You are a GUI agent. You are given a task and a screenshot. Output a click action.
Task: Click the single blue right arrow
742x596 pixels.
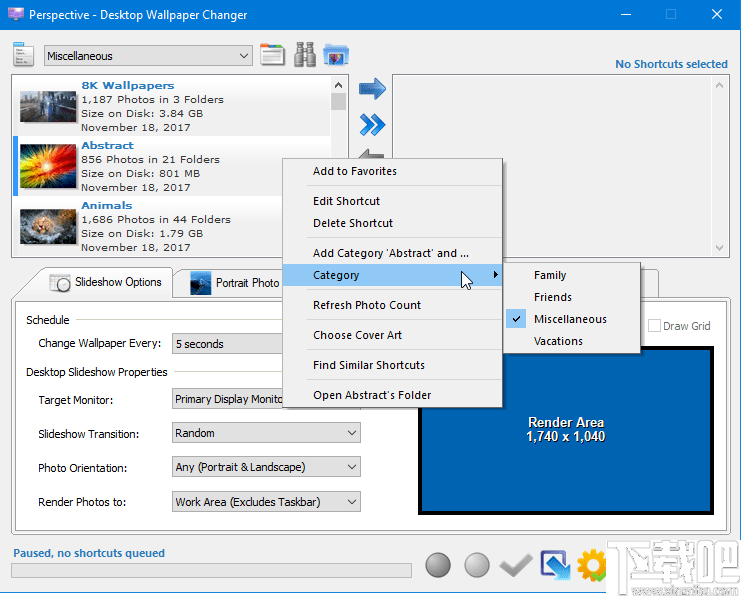(372, 89)
